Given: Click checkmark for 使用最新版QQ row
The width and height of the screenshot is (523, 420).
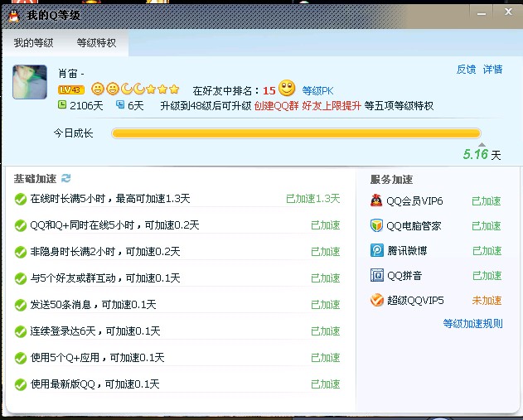Looking at the screenshot, I should click(21, 384).
